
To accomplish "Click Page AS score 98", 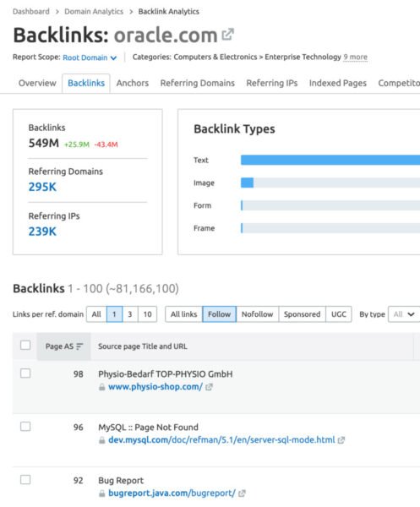I will pos(79,374).
